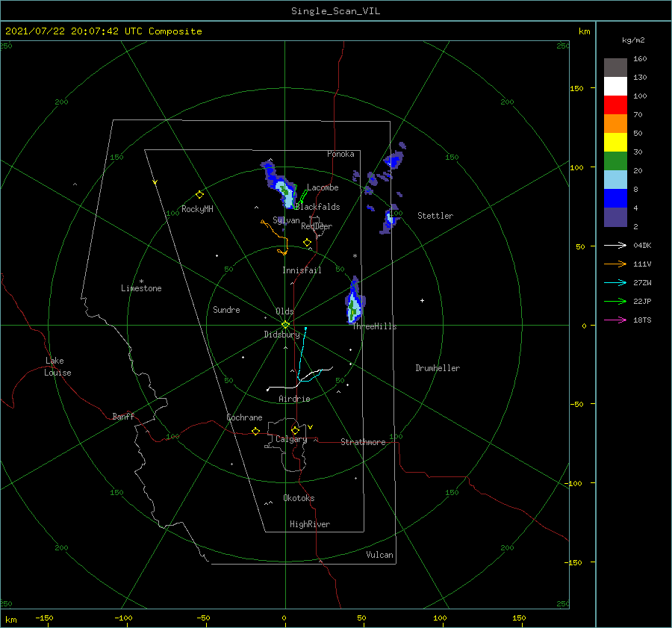Click the Banff label
Viewport: 672px width, 628px height.
coord(123,416)
